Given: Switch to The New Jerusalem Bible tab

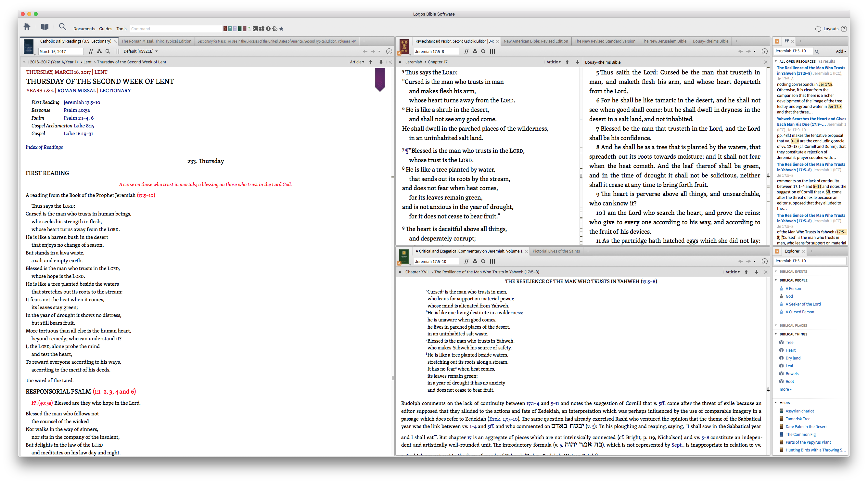Looking at the screenshot, I should pyautogui.click(x=664, y=41).
